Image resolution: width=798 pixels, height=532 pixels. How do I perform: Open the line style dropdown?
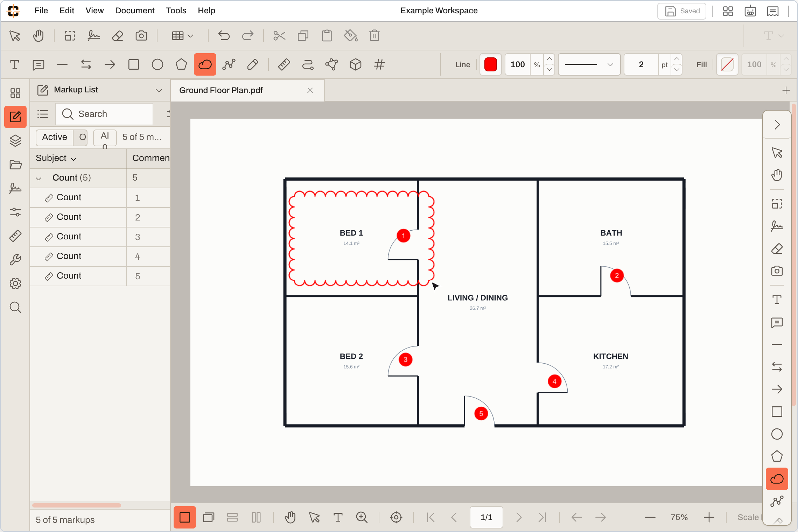click(589, 64)
